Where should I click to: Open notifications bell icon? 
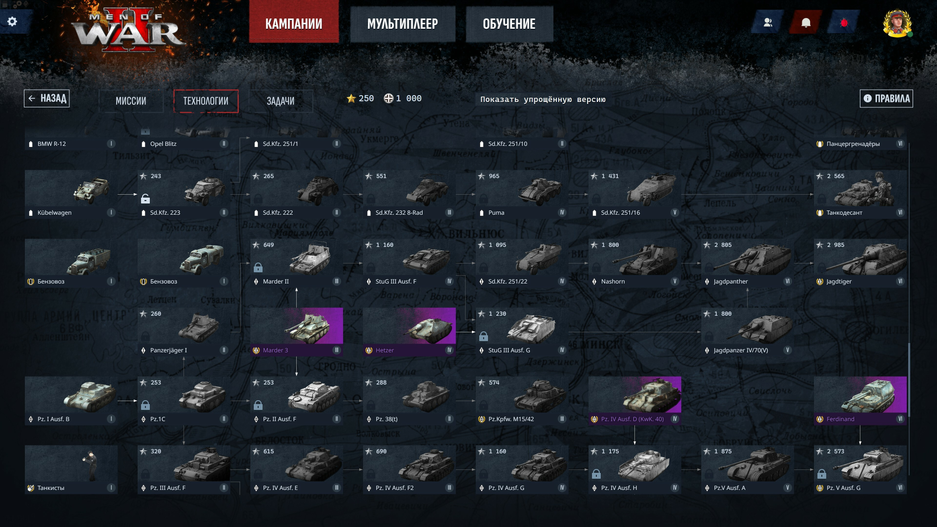pos(806,23)
